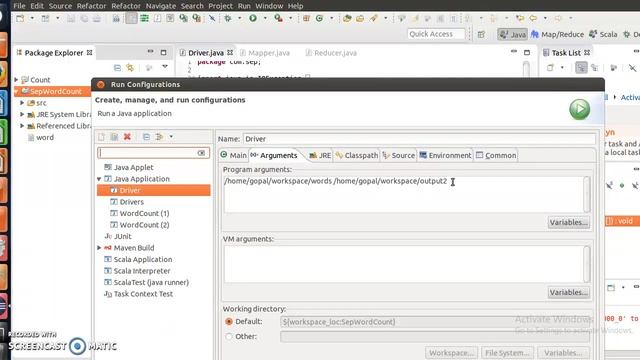
Task: Switch to the Main tab
Action: click(x=233, y=155)
